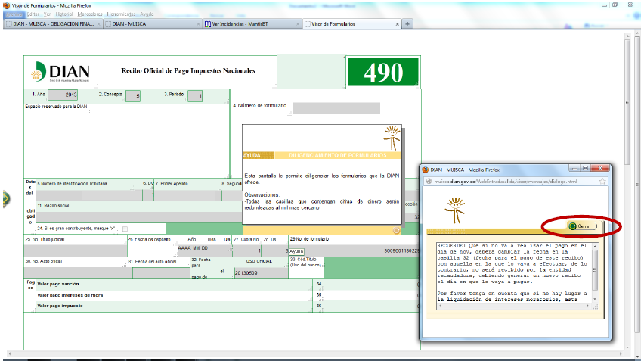Click the Año field showing 2013
This screenshot has width=644, height=364.
point(63,95)
